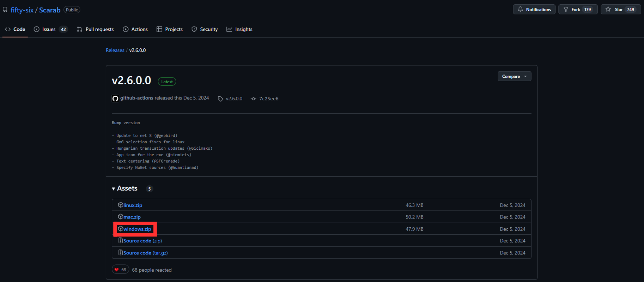Click the file icon beside Source code (tar.gz)
Viewport: 644px width, 282px height.
coord(120,253)
